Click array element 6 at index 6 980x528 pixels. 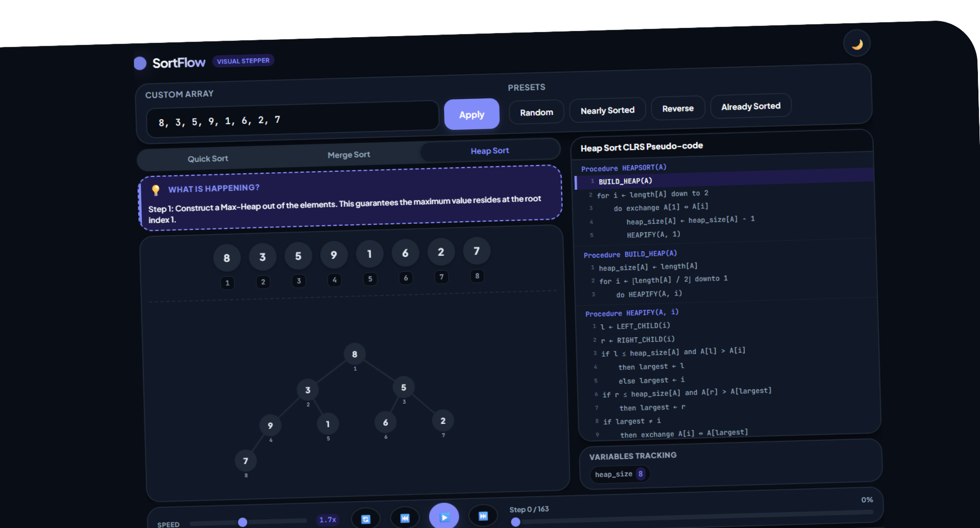coord(405,253)
